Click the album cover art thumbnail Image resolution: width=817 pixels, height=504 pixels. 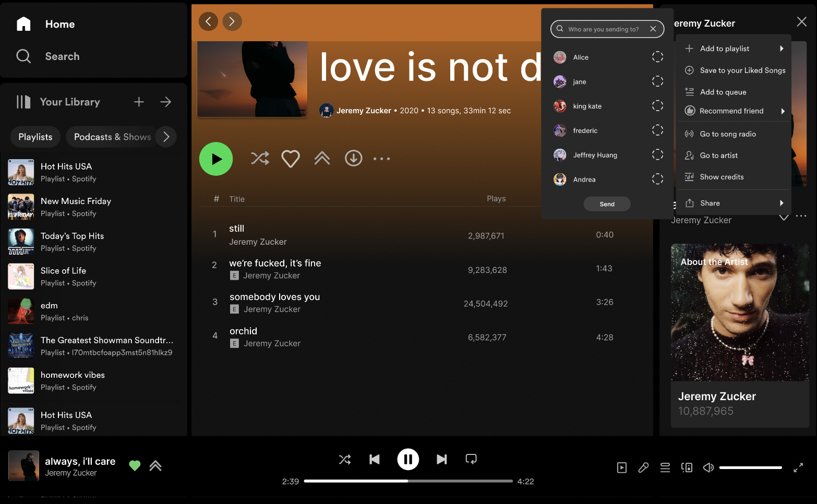click(252, 79)
